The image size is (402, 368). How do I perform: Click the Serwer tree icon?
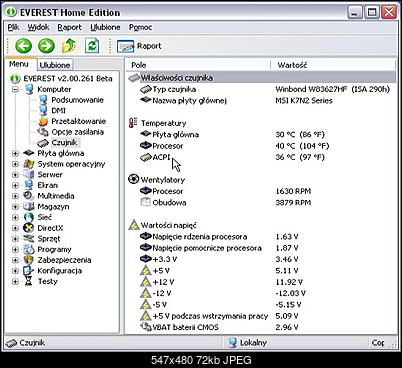(x=29, y=175)
